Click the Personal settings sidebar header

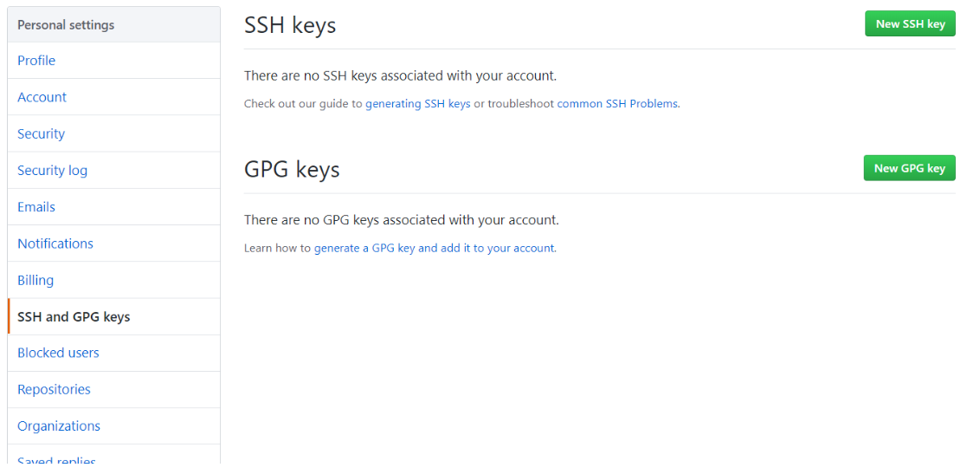click(66, 25)
